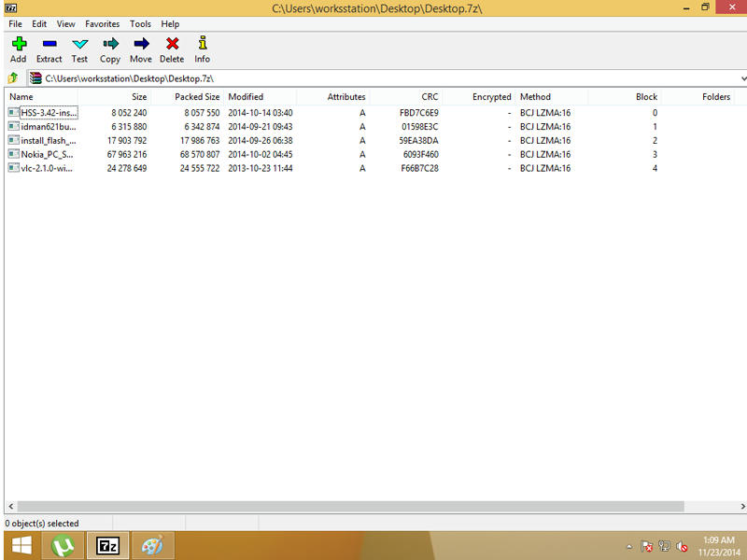Open the Edit menu

click(x=39, y=24)
